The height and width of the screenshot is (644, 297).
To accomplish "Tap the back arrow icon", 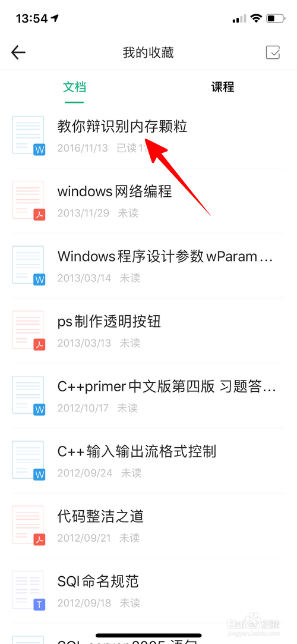I will tap(18, 52).
